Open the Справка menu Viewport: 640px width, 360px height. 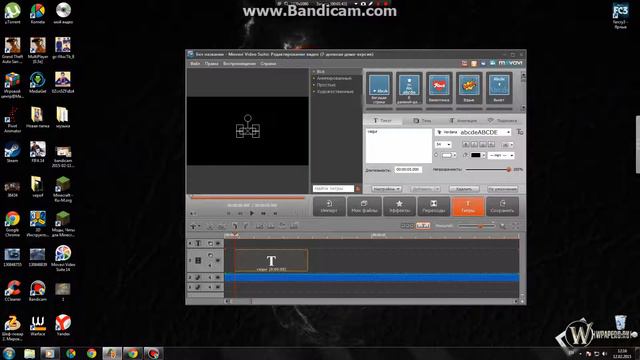[x=268, y=64]
